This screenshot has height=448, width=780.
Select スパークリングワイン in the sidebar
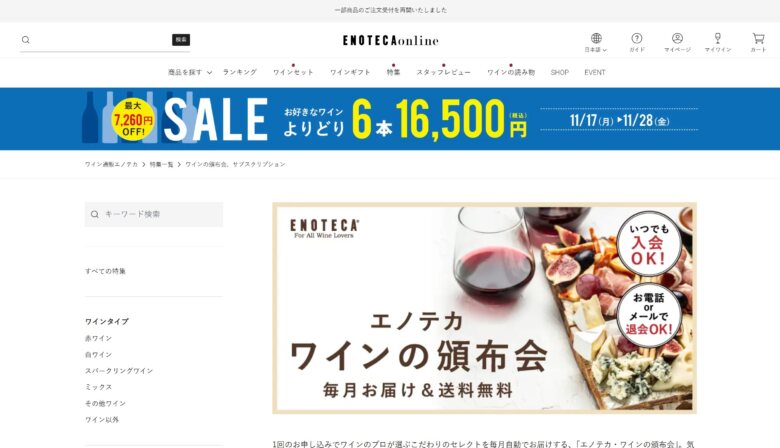pyautogui.click(x=119, y=371)
